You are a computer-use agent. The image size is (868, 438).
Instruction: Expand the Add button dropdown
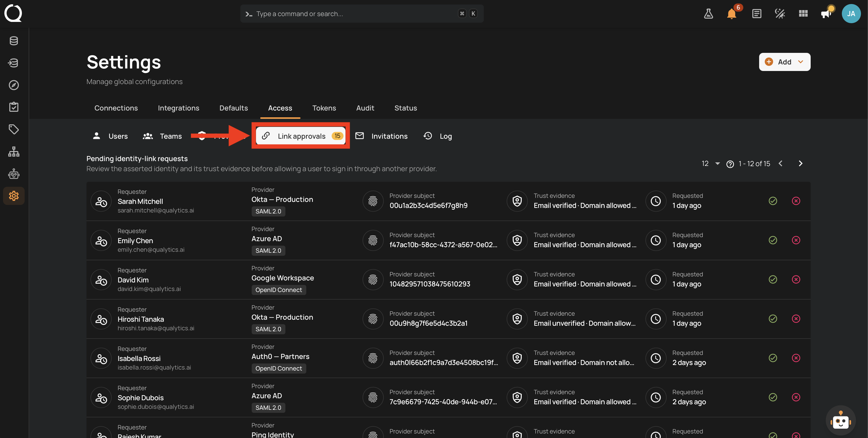(785, 62)
